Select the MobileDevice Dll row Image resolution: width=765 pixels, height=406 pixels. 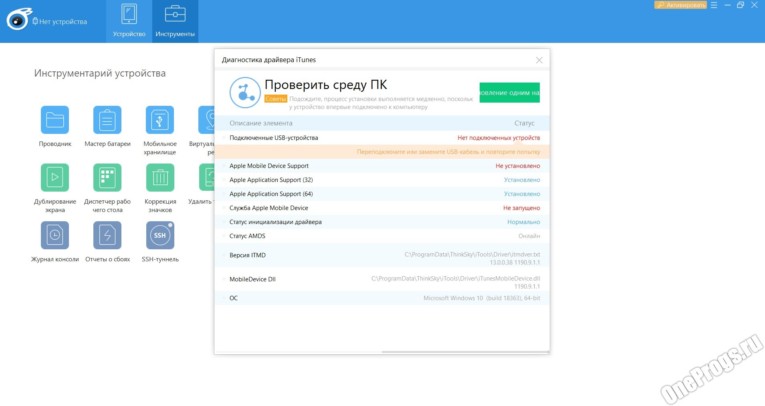(x=382, y=280)
